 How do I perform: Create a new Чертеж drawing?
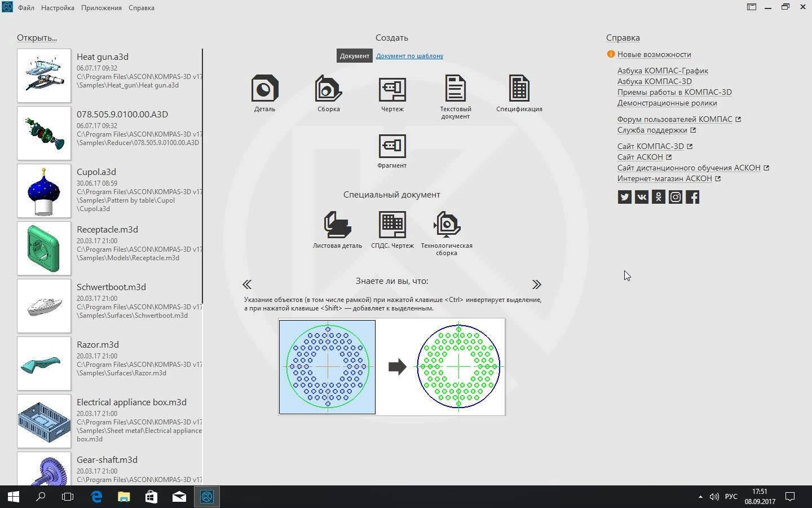coord(392,93)
